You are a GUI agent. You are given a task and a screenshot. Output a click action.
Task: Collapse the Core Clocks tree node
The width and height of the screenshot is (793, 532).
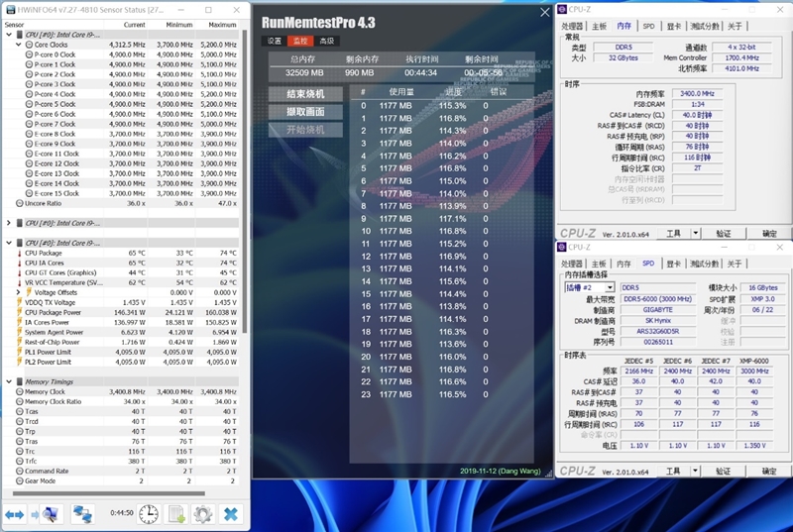pos(18,45)
